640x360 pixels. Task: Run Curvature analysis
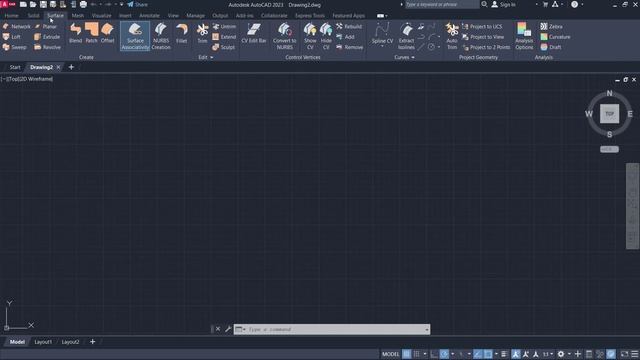(x=555, y=37)
